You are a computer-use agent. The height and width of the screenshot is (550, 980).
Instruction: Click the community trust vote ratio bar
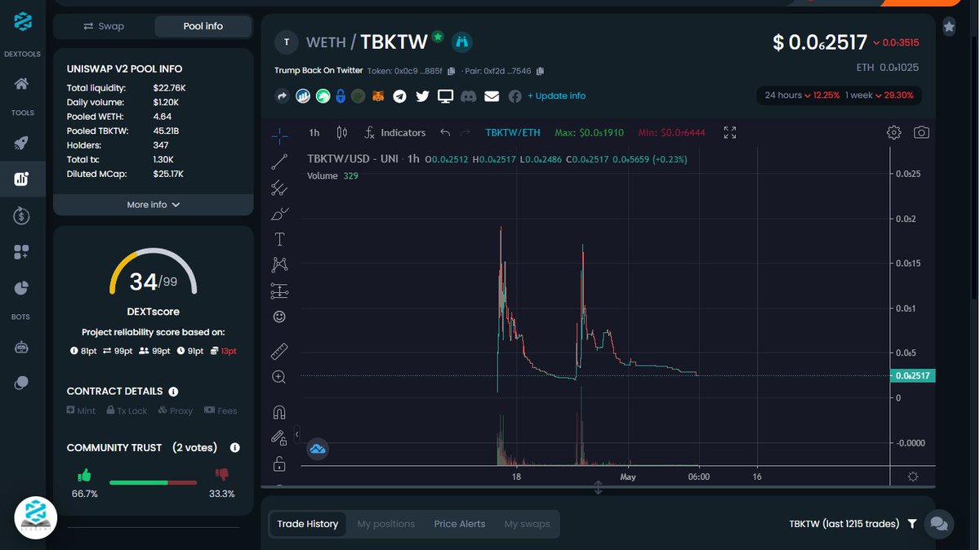click(x=153, y=482)
